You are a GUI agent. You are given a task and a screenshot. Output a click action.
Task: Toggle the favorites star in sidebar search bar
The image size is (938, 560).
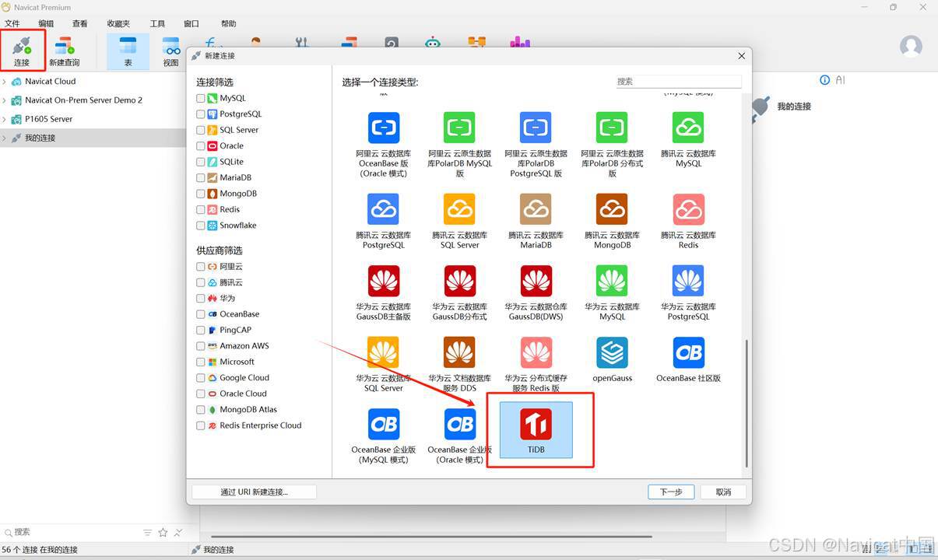[x=163, y=533]
